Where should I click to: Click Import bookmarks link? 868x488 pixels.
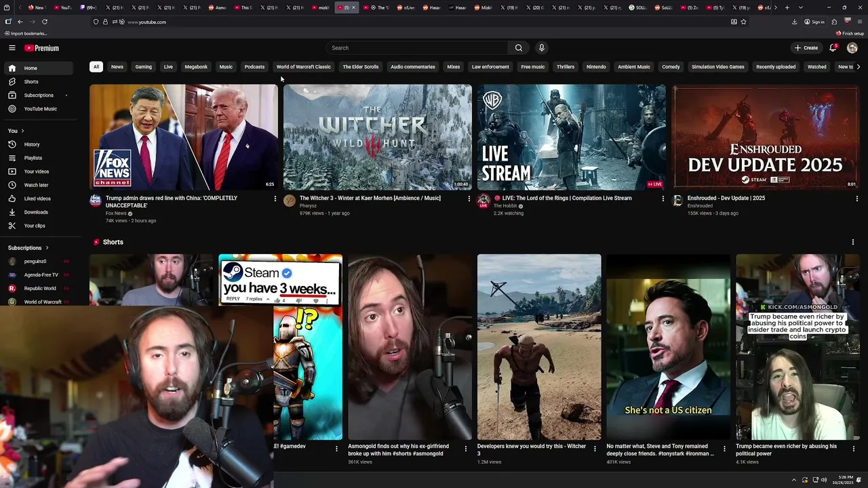[x=26, y=33]
